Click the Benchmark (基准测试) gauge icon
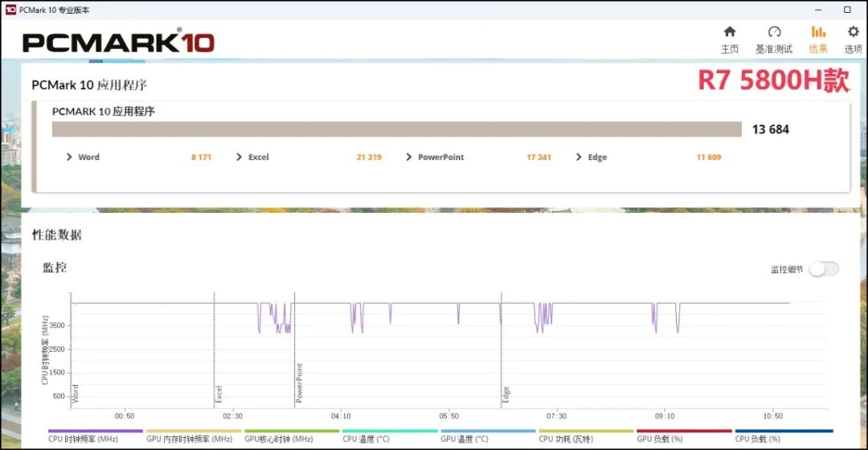 (x=774, y=32)
